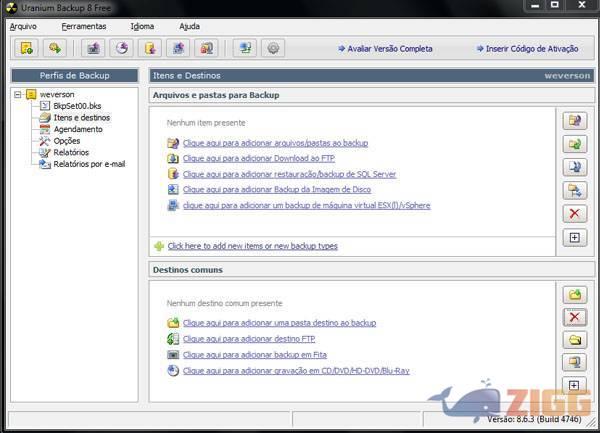Click the gear settings icon in toolbar
This screenshot has width=600, height=433.
click(273, 48)
